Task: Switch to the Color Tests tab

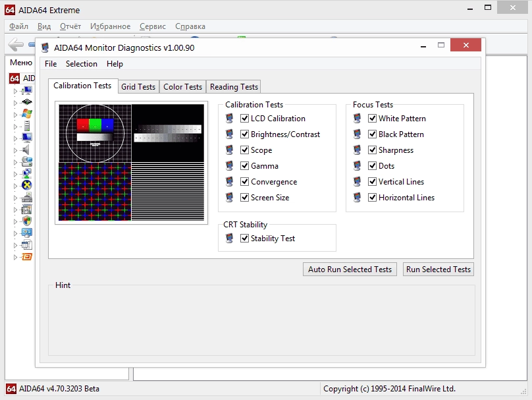Action: 182,87
